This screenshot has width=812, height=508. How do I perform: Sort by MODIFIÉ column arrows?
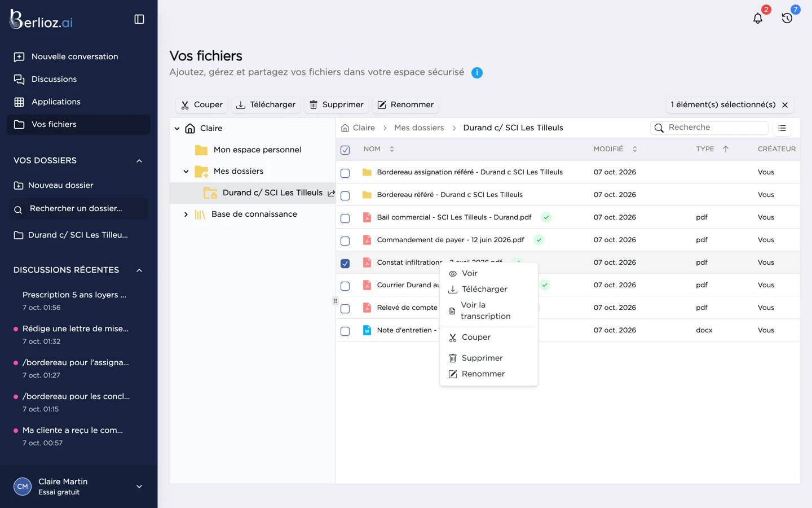pyautogui.click(x=635, y=149)
